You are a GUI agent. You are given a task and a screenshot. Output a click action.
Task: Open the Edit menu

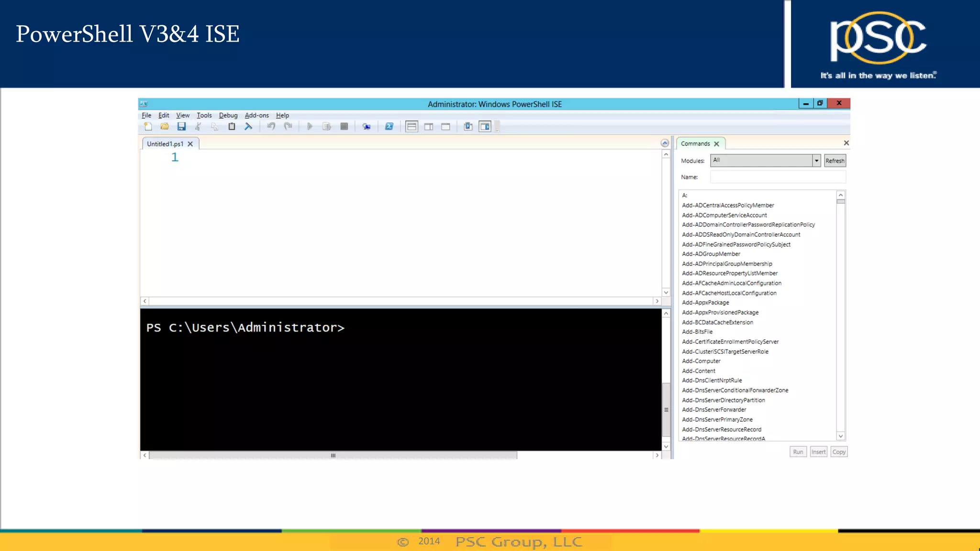(x=164, y=115)
